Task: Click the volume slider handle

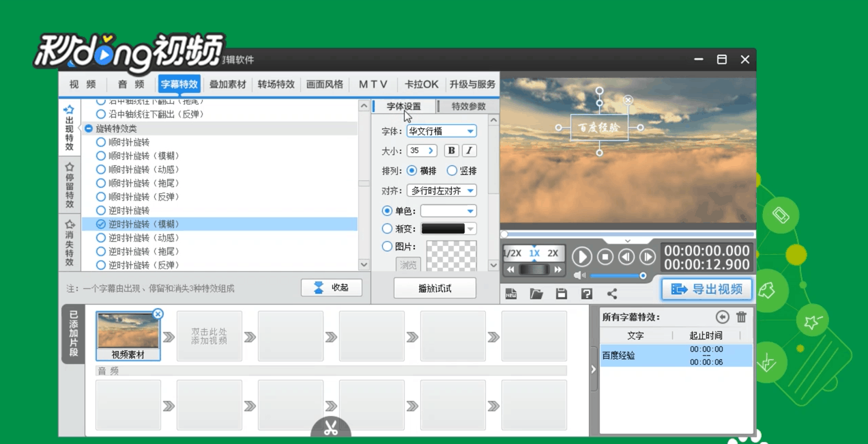Action: point(643,275)
